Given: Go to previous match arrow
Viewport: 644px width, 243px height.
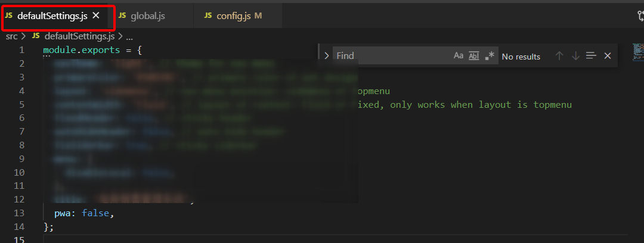Looking at the screenshot, I should [x=559, y=55].
